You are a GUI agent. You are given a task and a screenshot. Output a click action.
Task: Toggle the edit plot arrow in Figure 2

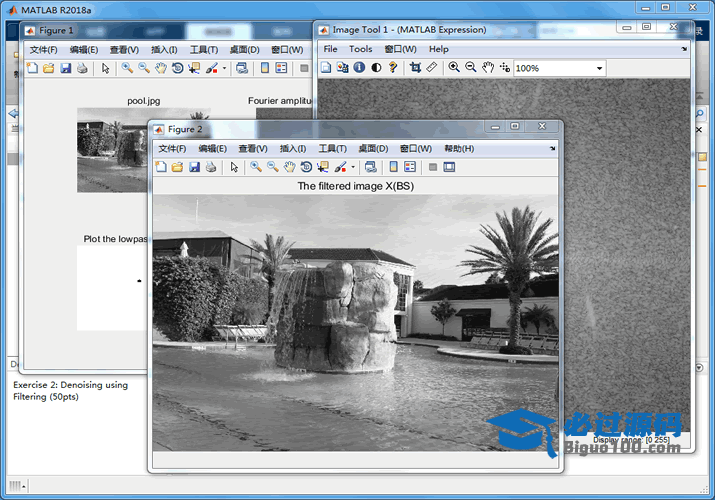(234, 167)
